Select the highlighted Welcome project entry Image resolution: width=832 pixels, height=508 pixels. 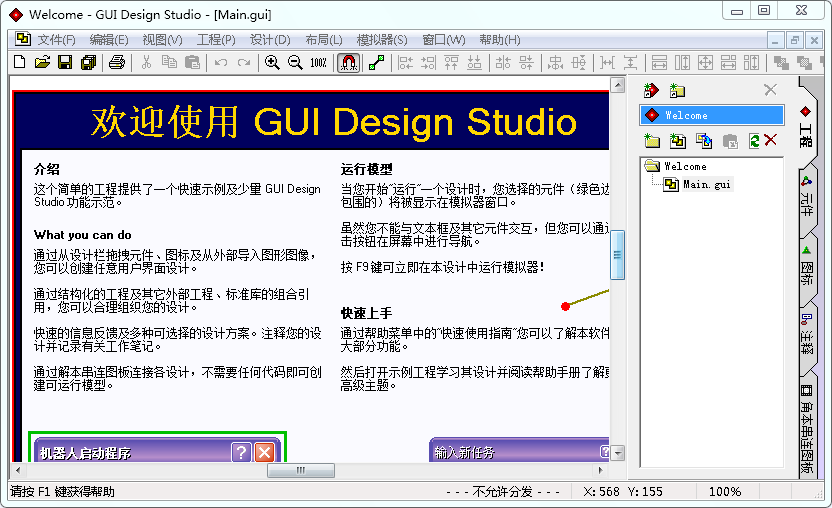[x=712, y=115]
